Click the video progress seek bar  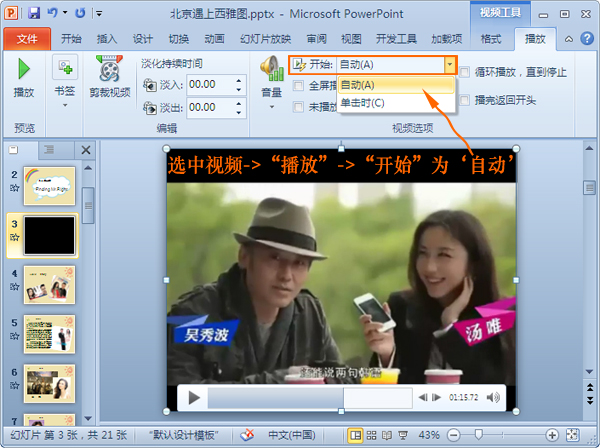pyautogui.click(x=310, y=398)
